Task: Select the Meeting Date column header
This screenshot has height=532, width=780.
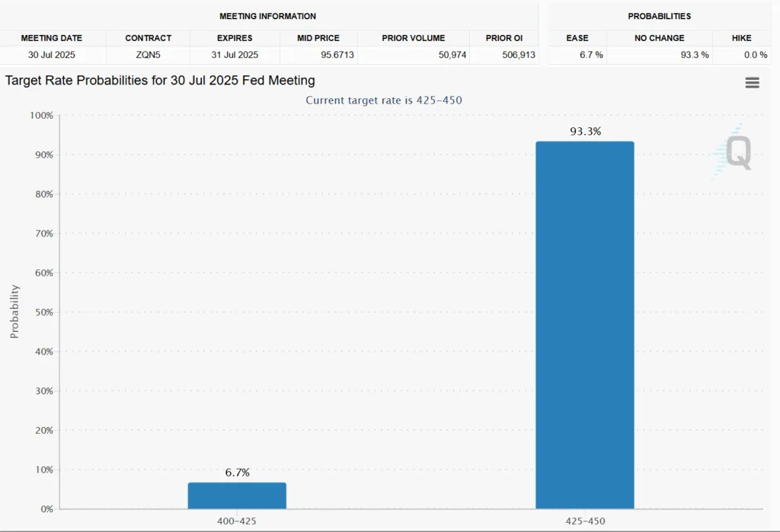Action: (x=51, y=38)
